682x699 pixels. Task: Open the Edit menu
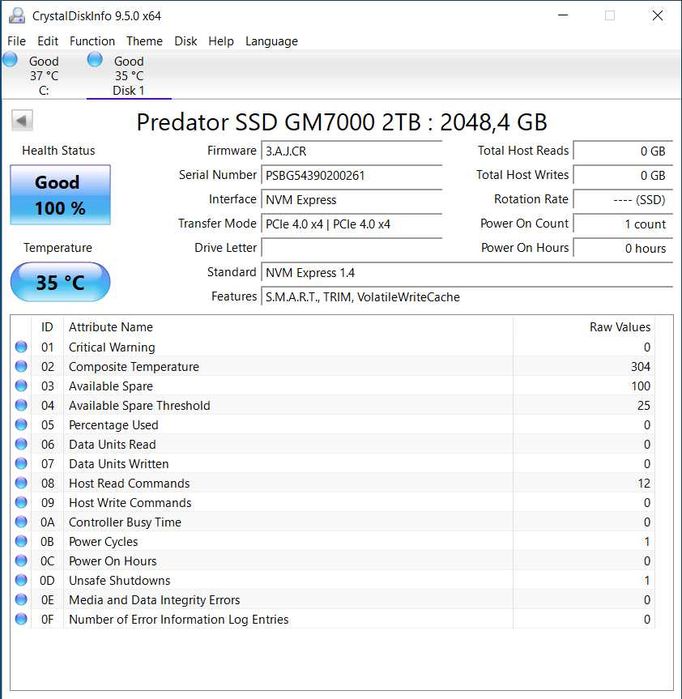(48, 41)
